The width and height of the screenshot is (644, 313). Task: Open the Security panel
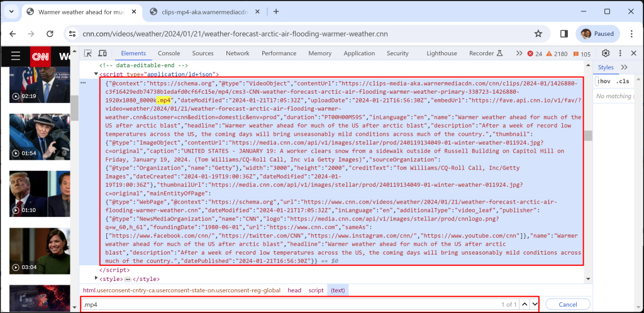coord(397,53)
